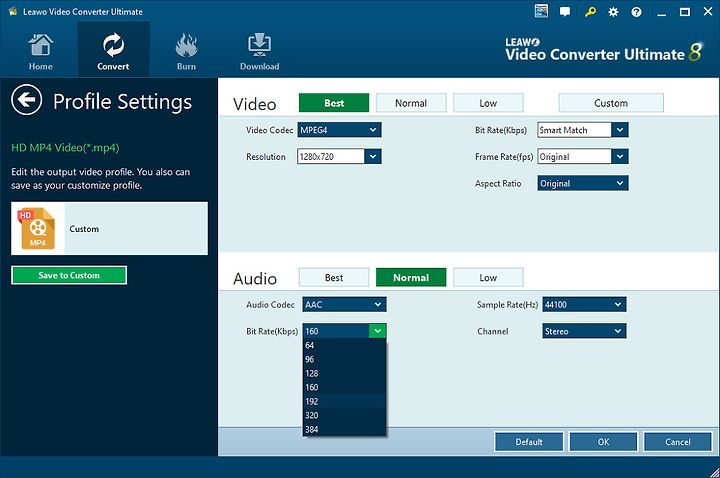This screenshot has width=720, height=478.
Task: Open the Sample Rate 44100 dropdown
Action: (584, 304)
